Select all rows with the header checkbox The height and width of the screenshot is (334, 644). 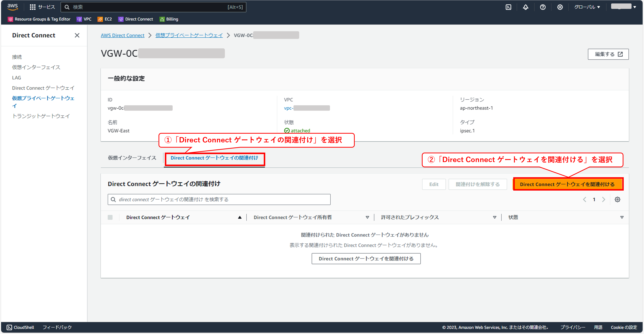click(110, 217)
